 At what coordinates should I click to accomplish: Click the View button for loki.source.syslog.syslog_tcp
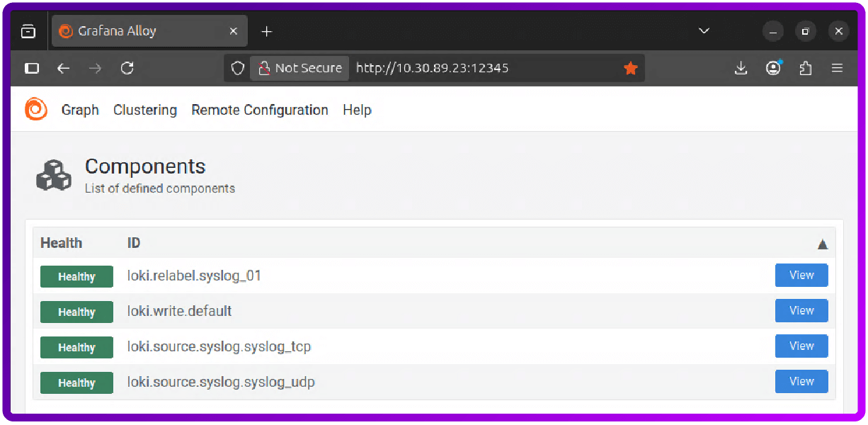(801, 346)
